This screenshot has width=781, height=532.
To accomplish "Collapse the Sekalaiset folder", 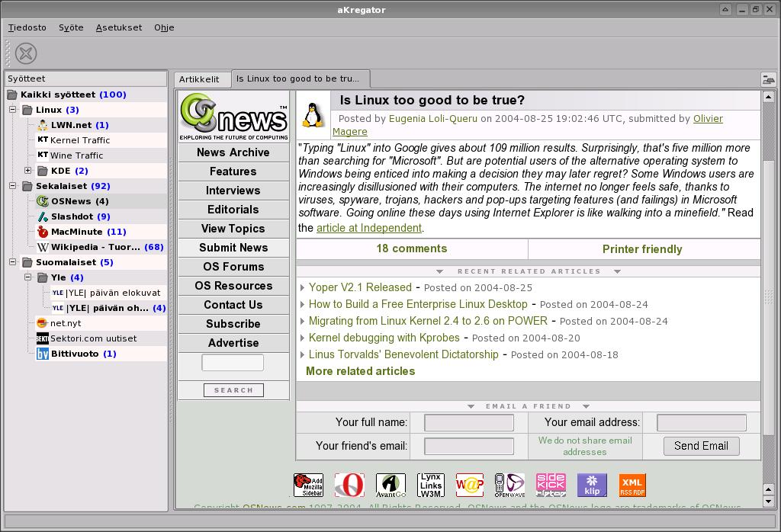I will 13,186.
